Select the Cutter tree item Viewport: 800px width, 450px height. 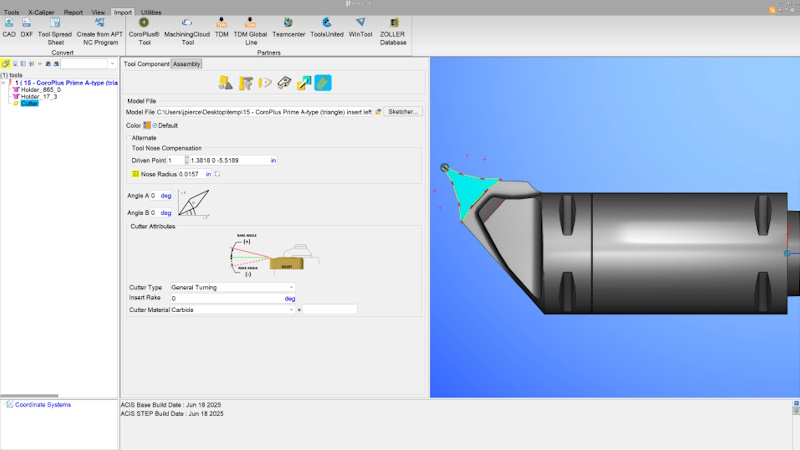(29, 103)
